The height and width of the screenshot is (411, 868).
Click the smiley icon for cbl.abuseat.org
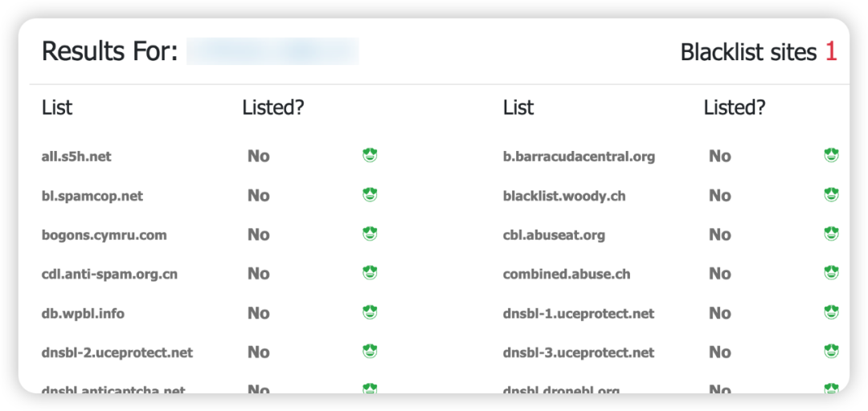(x=832, y=234)
